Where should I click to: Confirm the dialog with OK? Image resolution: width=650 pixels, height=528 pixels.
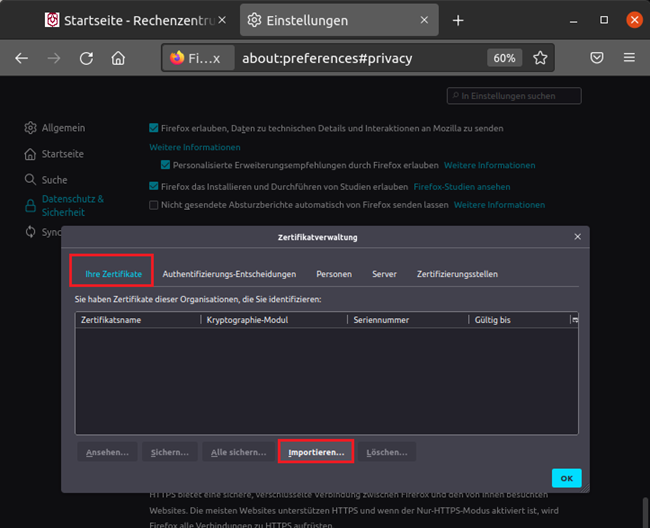click(566, 478)
